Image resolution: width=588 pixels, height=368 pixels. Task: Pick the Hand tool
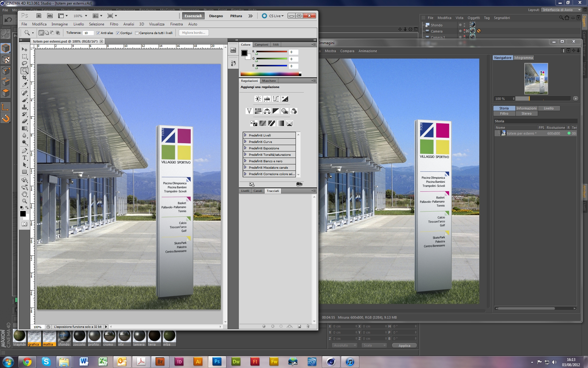tap(24, 194)
